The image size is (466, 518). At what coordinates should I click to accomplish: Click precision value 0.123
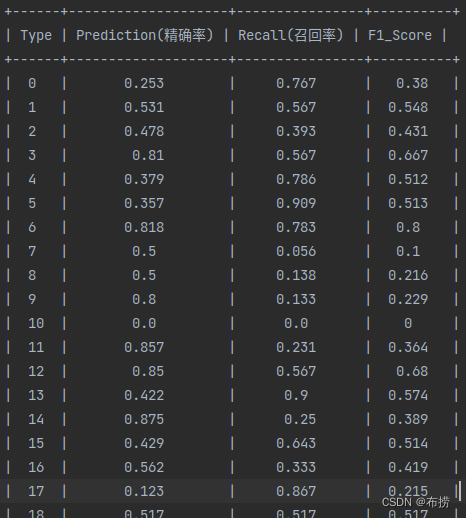144,491
